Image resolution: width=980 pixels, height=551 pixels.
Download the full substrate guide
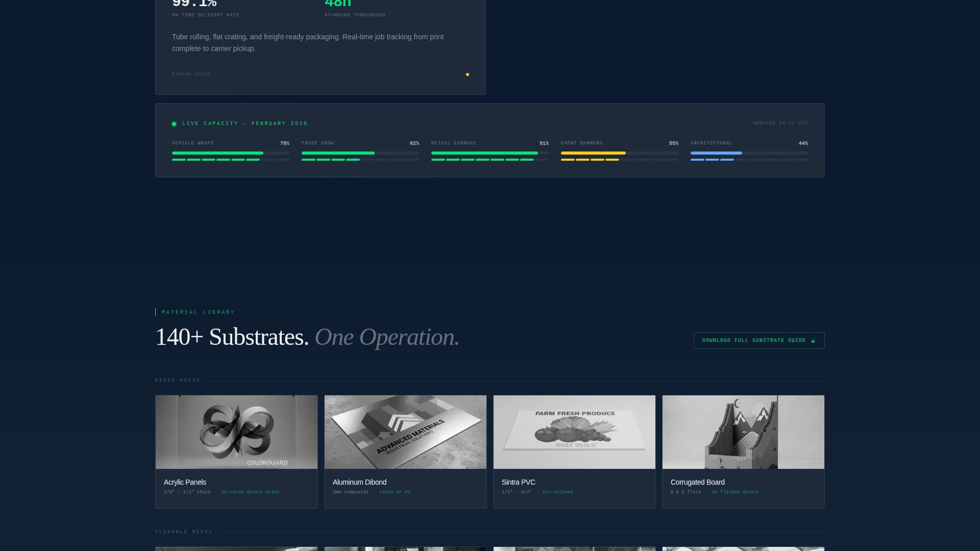(759, 340)
